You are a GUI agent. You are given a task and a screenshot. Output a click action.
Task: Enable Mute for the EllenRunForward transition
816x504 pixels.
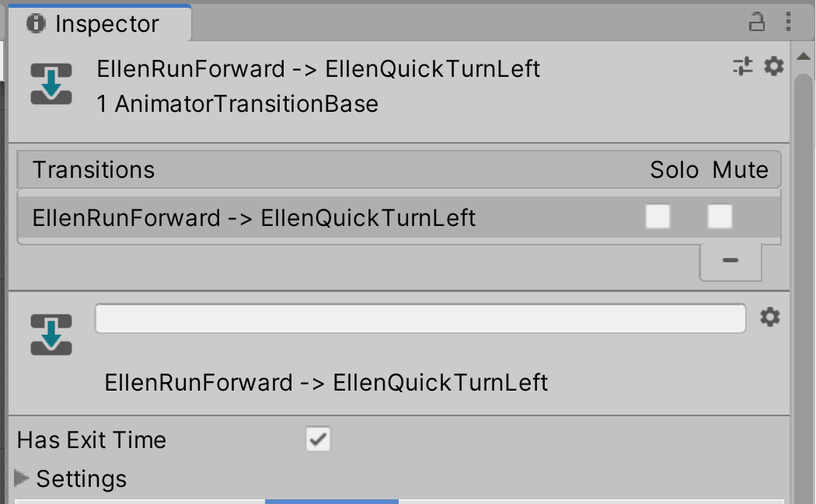pos(720,217)
